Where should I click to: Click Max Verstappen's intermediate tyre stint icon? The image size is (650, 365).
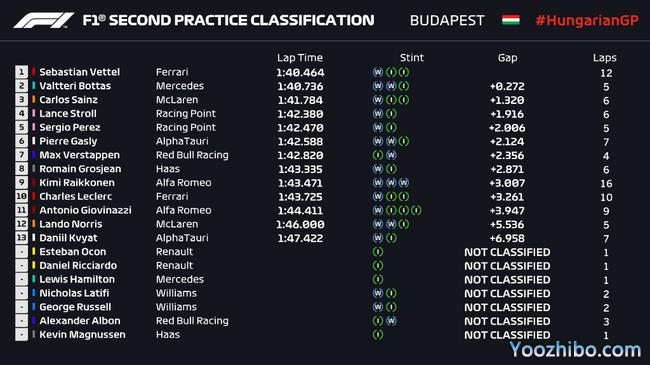pos(378,155)
